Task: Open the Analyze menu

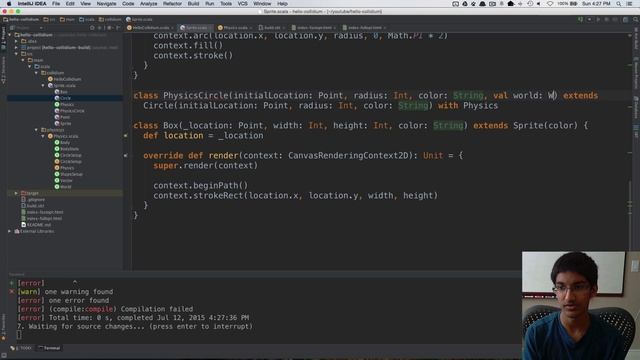Action: 148,4
